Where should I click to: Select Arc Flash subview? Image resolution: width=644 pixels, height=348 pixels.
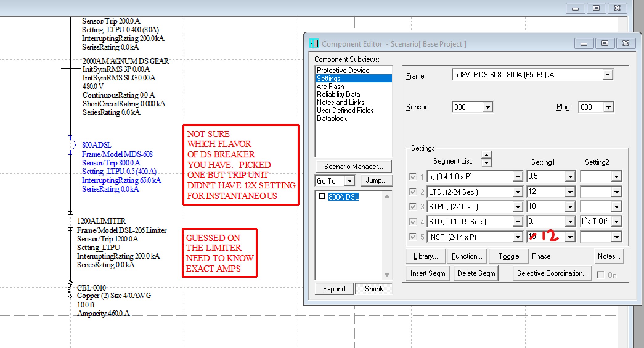[330, 87]
